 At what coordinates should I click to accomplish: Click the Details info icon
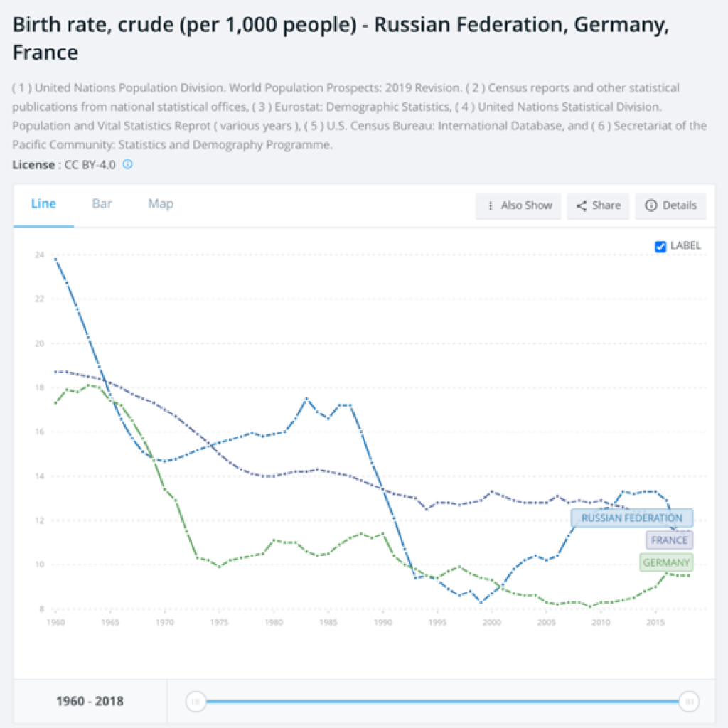pyautogui.click(x=651, y=205)
